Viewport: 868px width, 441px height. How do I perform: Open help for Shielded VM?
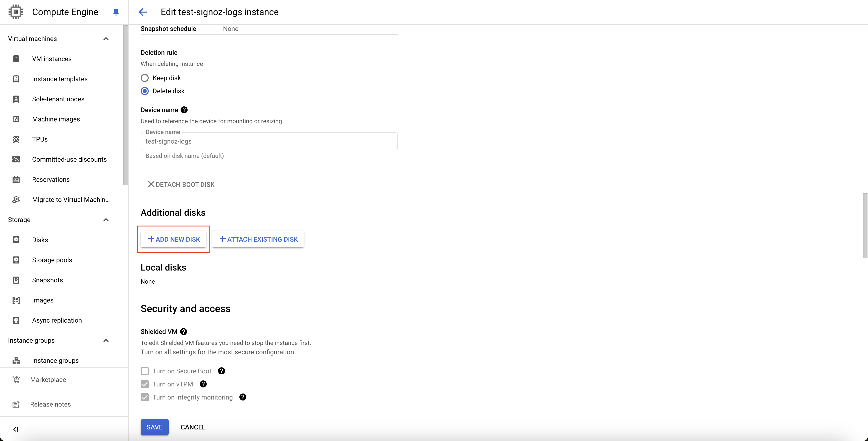(184, 332)
